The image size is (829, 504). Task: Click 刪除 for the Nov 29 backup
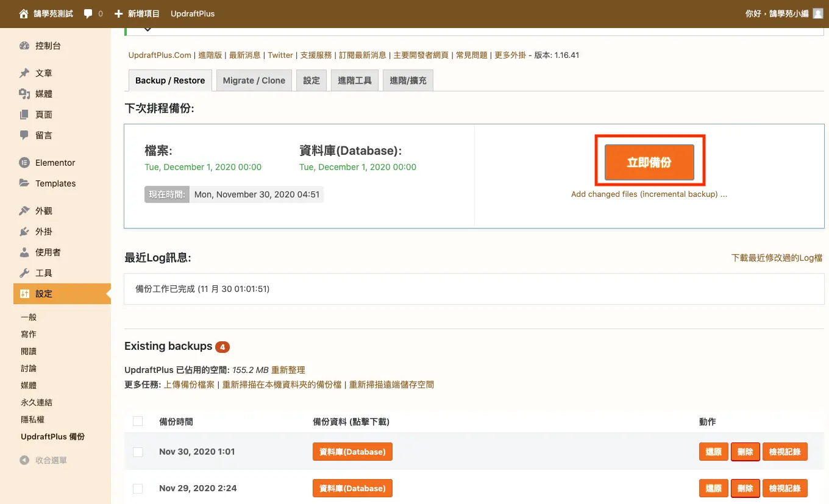[745, 488]
